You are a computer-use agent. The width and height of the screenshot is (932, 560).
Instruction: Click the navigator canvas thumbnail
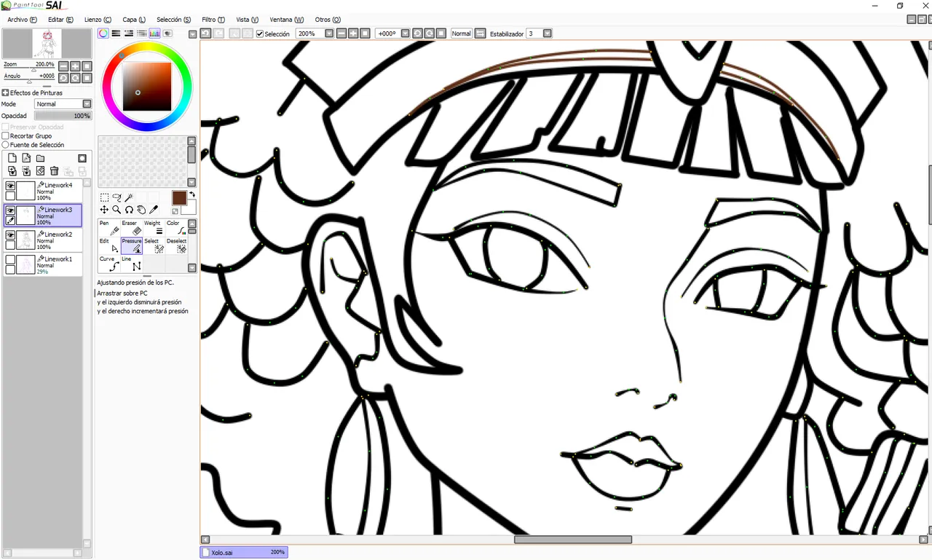(x=47, y=44)
